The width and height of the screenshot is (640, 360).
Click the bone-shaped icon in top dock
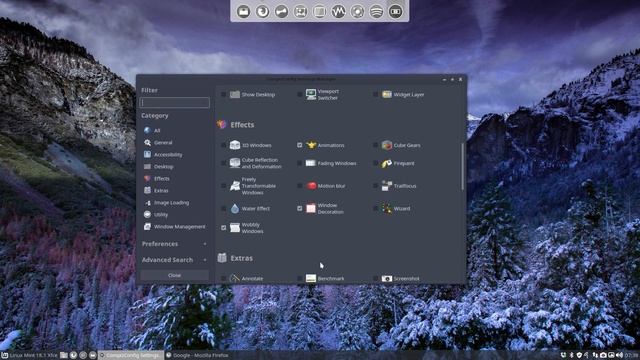(281, 11)
